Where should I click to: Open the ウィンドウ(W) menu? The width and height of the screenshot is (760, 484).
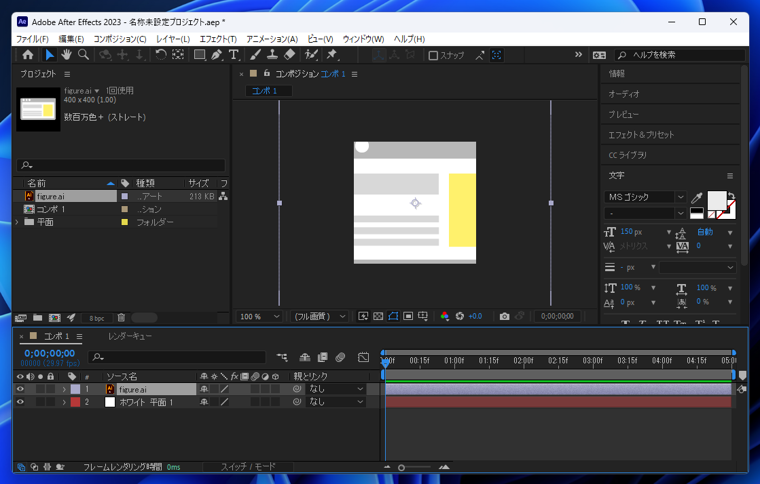point(363,39)
